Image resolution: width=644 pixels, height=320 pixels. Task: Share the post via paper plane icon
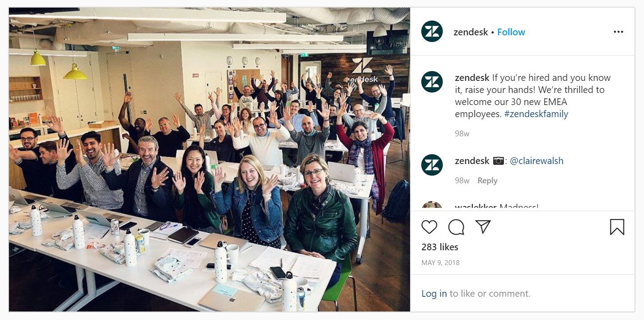point(483,227)
